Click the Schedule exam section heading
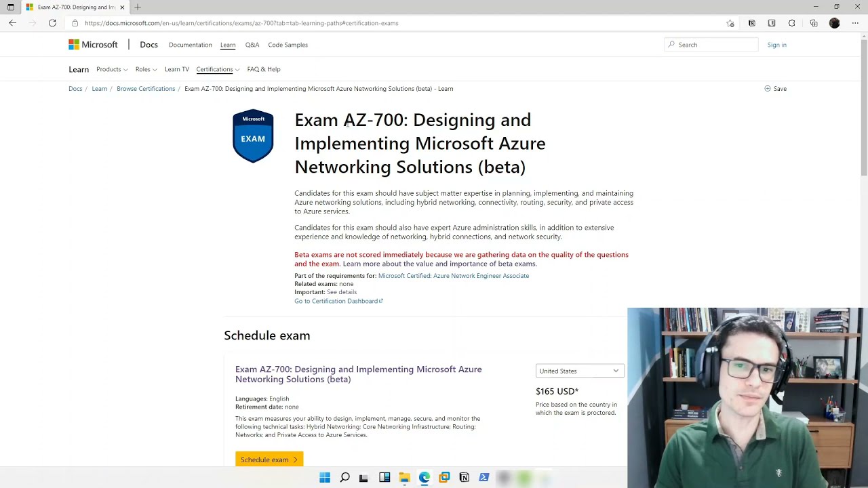Image resolution: width=868 pixels, height=488 pixels. [267, 335]
